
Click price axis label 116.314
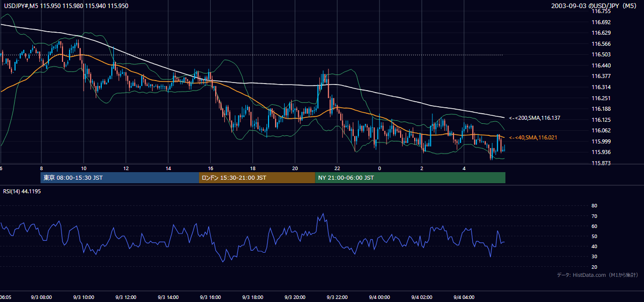point(601,87)
